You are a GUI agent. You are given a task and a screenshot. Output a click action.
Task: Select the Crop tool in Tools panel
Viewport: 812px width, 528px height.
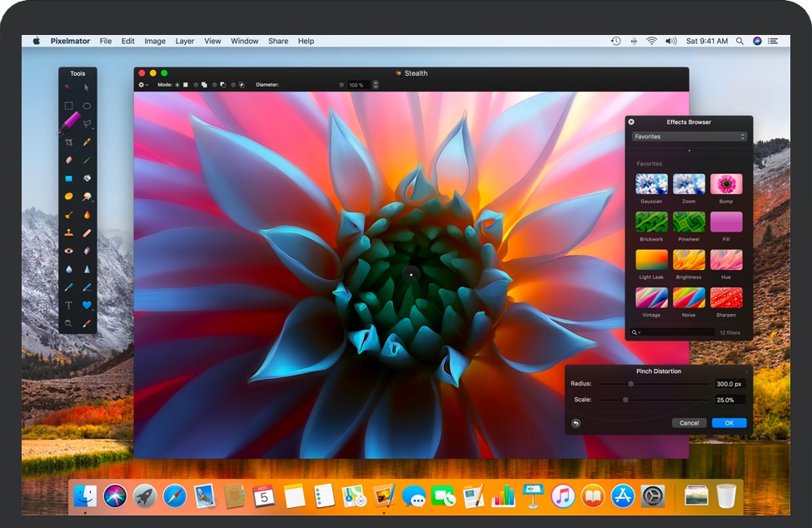(68, 142)
